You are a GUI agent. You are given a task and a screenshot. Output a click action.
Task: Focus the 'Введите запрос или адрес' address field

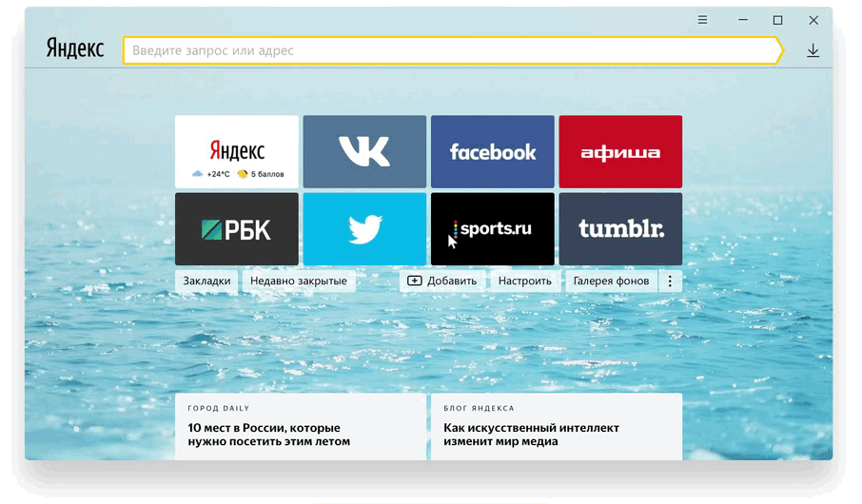coord(453,50)
